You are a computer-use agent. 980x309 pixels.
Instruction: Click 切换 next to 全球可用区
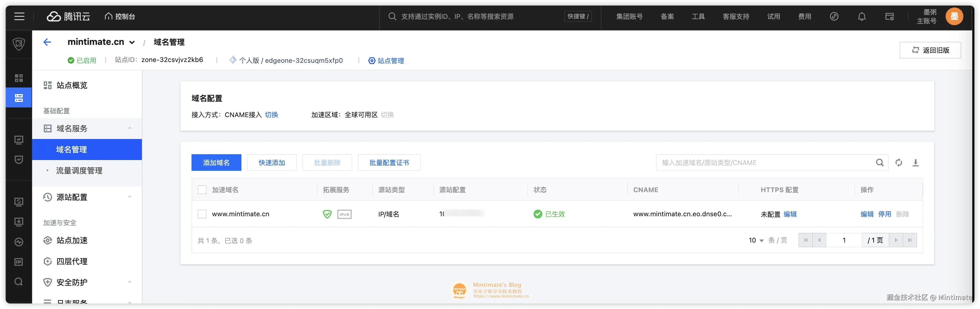click(x=387, y=115)
